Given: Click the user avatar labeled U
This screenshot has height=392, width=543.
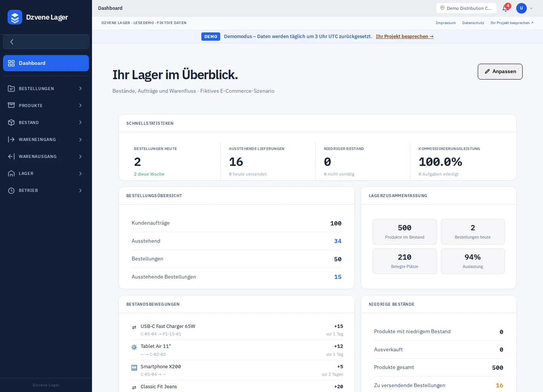Looking at the screenshot, I should pos(522,8).
